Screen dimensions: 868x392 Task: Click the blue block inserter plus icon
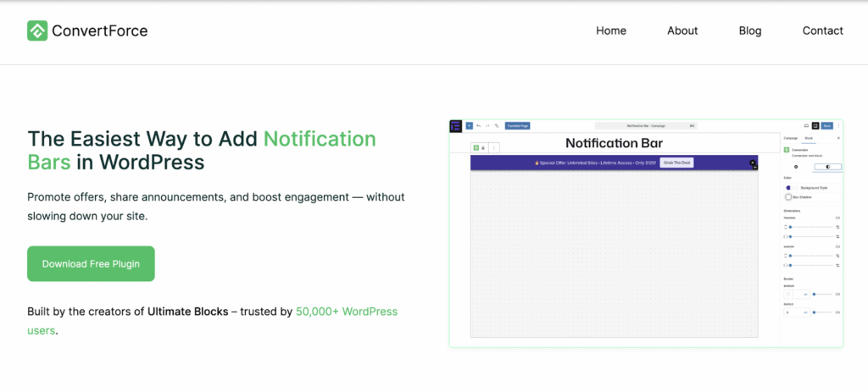[470, 125]
